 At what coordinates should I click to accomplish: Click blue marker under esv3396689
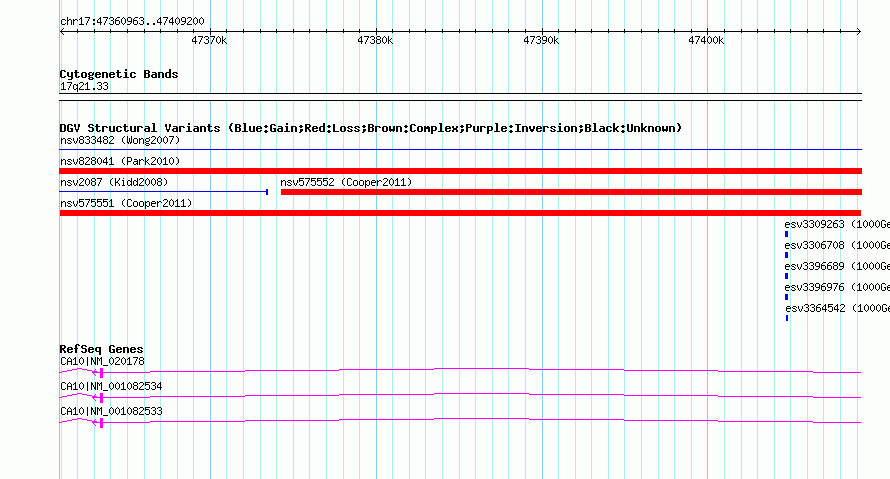click(x=786, y=276)
